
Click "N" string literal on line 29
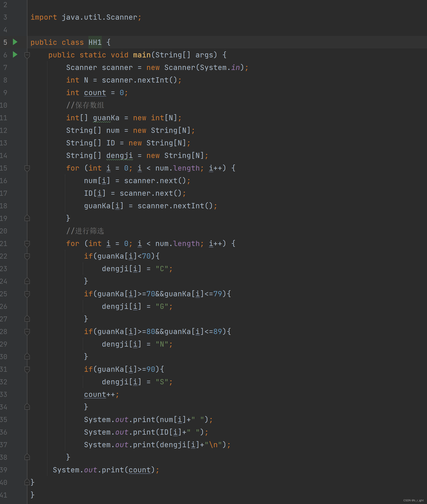pos(162,344)
